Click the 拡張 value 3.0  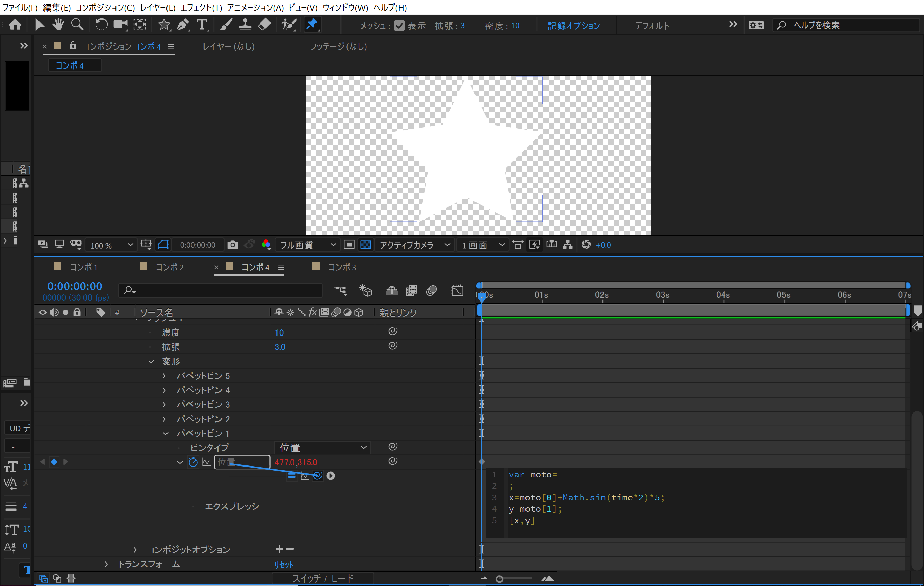coord(280,347)
